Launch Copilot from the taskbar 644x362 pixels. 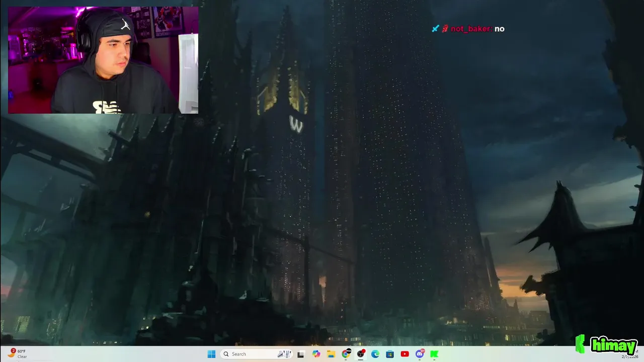316,354
